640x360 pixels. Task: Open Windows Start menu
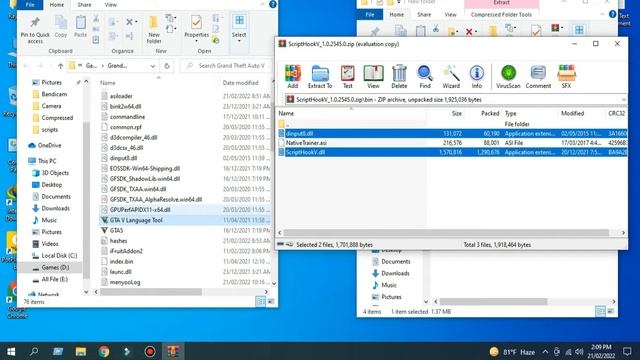(x=11, y=351)
